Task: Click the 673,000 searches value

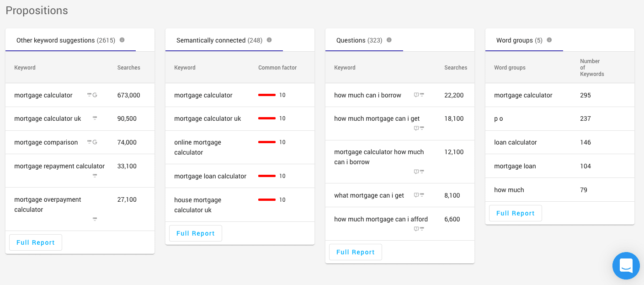Action: point(129,95)
